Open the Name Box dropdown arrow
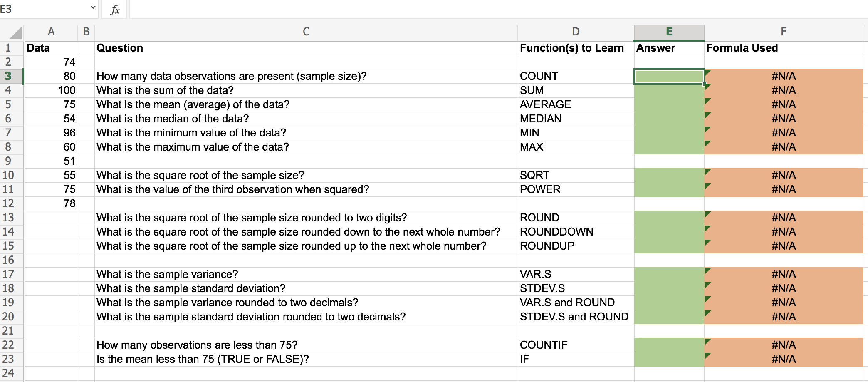 tap(94, 7)
